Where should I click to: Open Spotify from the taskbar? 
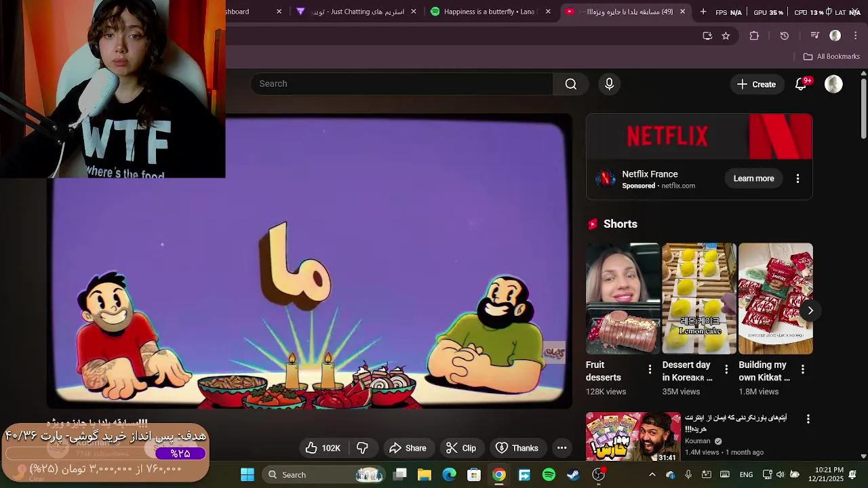(x=549, y=474)
